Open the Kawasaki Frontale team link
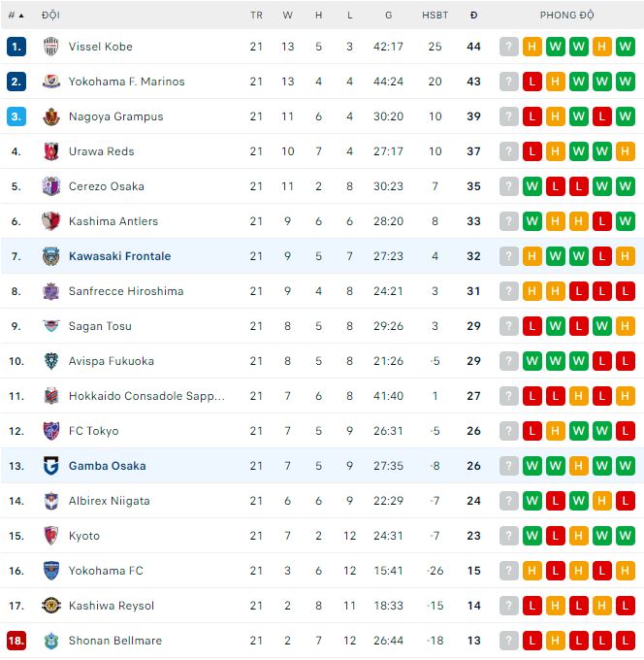Image resolution: width=644 pixels, height=660 pixels. (x=119, y=256)
